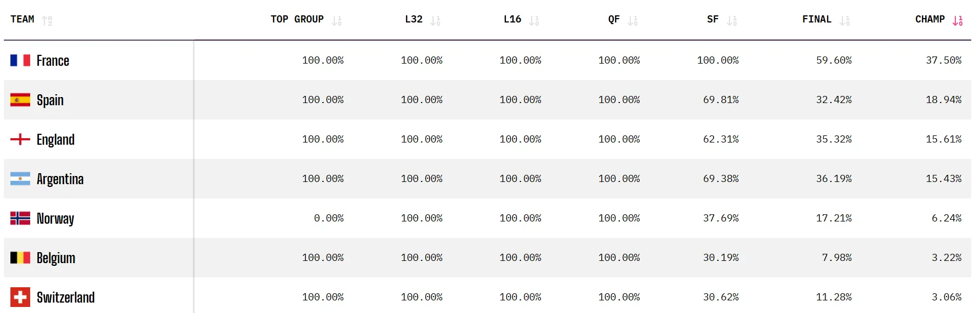
Task: Sort by L32 column arrow icon
Action: [435, 21]
